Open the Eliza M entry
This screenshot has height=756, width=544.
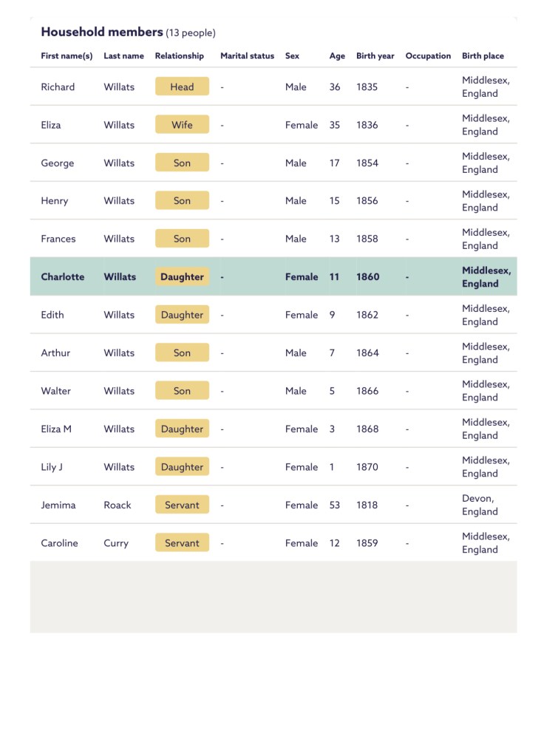click(x=56, y=429)
